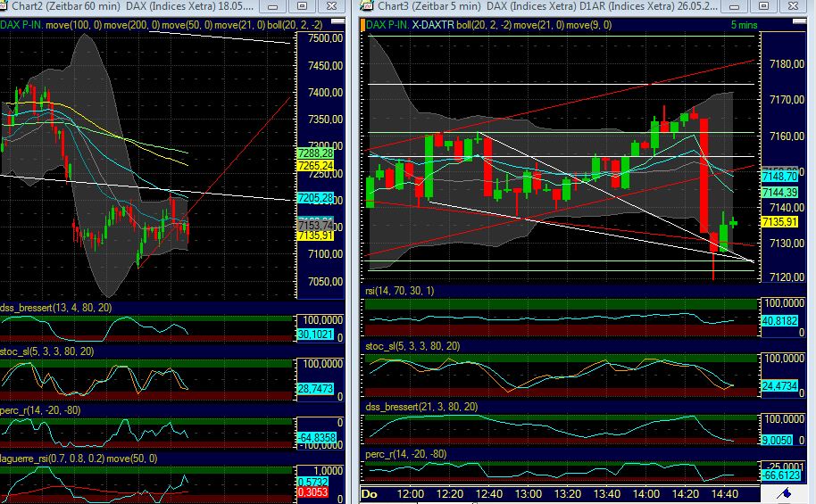Select the Chart3 title bar text
Screen dimensions: 816x504
tap(547, 6)
